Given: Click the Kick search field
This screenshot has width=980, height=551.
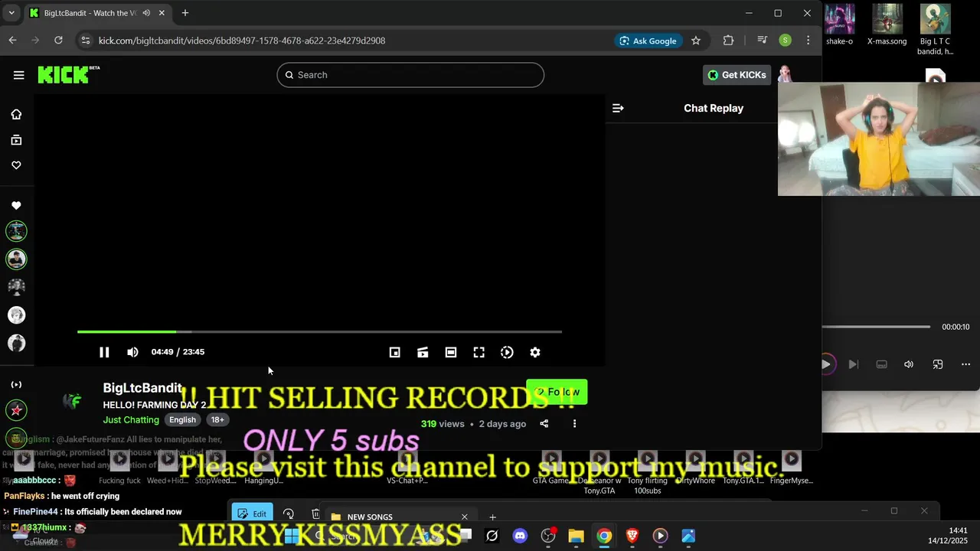Looking at the screenshot, I should (410, 75).
